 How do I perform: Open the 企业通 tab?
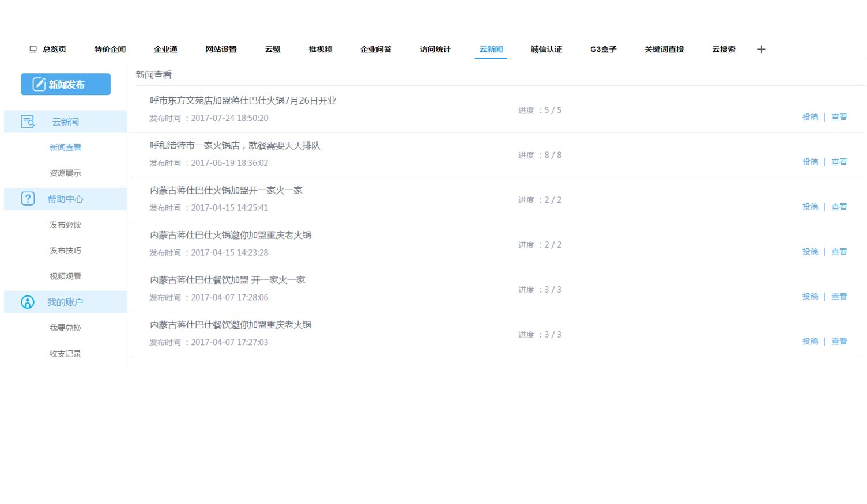(165, 50)
